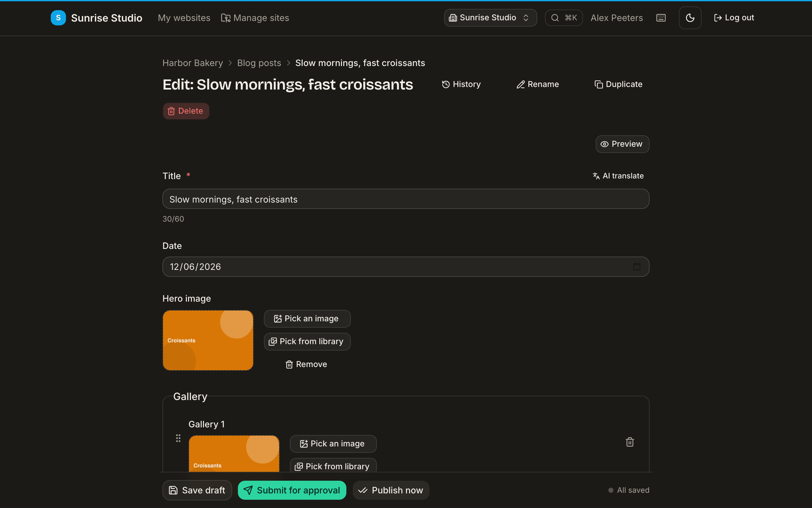Open the calendar picker icon in Date field
This screenshot has width=812, height=508.
637,267
